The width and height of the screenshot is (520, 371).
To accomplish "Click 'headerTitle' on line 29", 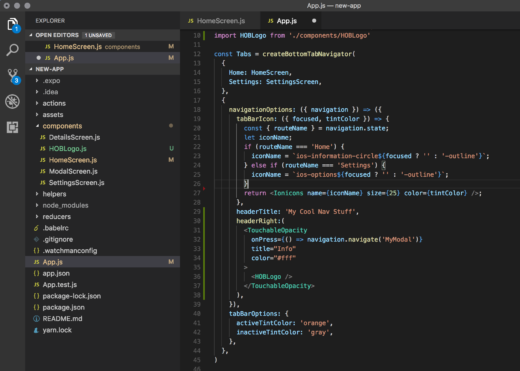I will coord(257,212).
